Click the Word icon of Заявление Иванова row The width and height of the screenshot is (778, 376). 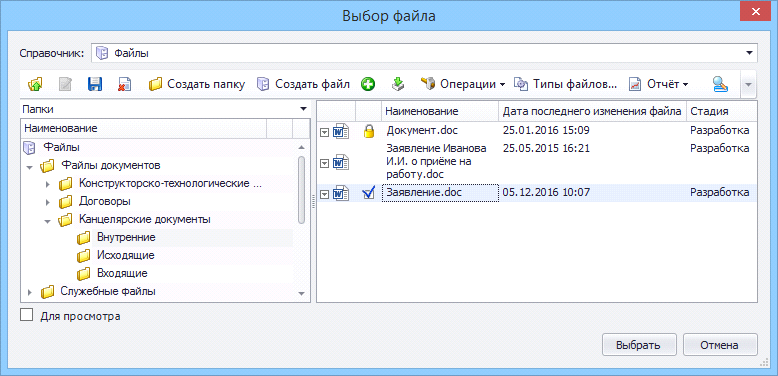click(341, 162)
